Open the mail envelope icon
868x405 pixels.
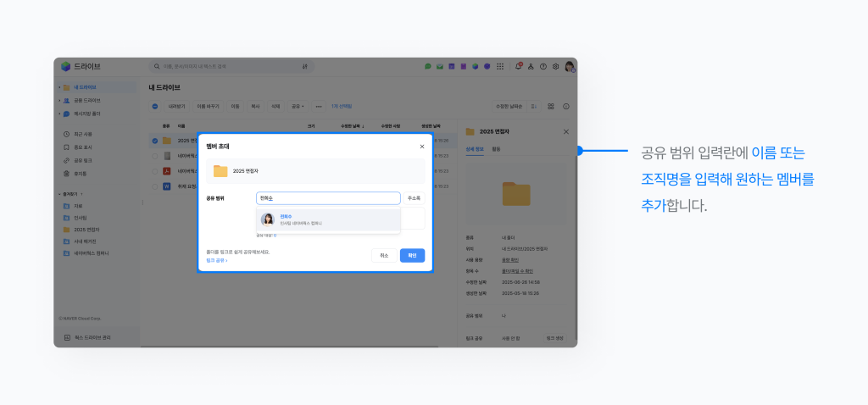click(440, 66)
